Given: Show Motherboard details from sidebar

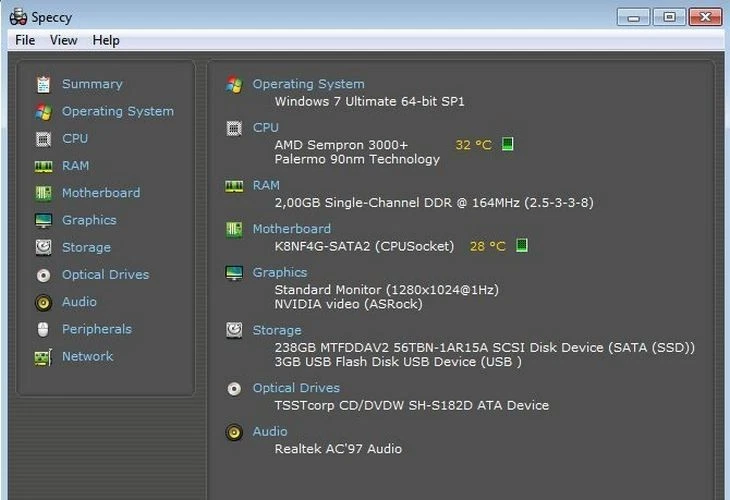Looking at the screenshot, I should (x=101, y=193).
